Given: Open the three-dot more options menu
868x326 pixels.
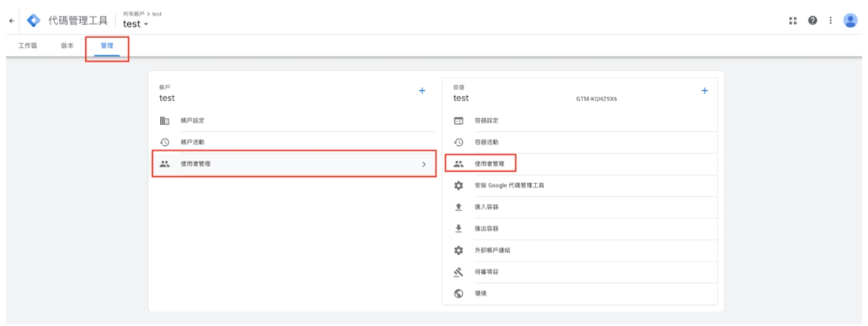Looking at the screenshot, I should (832, 20).
